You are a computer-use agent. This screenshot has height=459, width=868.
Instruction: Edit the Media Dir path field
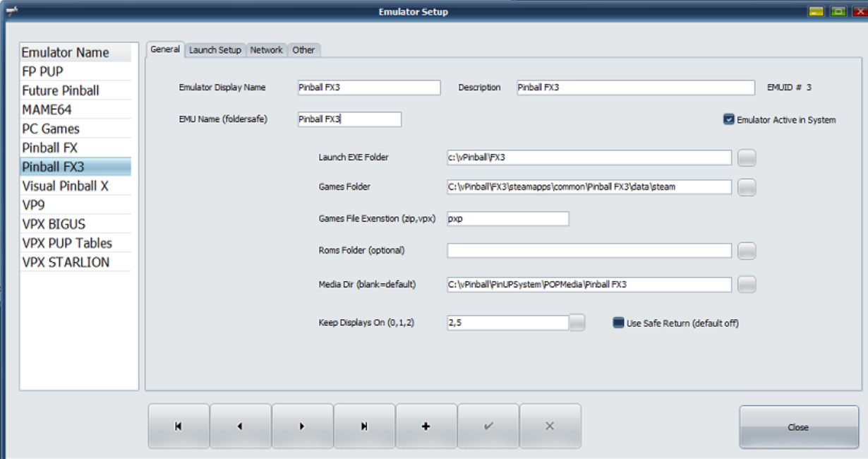tap(589, 285)
